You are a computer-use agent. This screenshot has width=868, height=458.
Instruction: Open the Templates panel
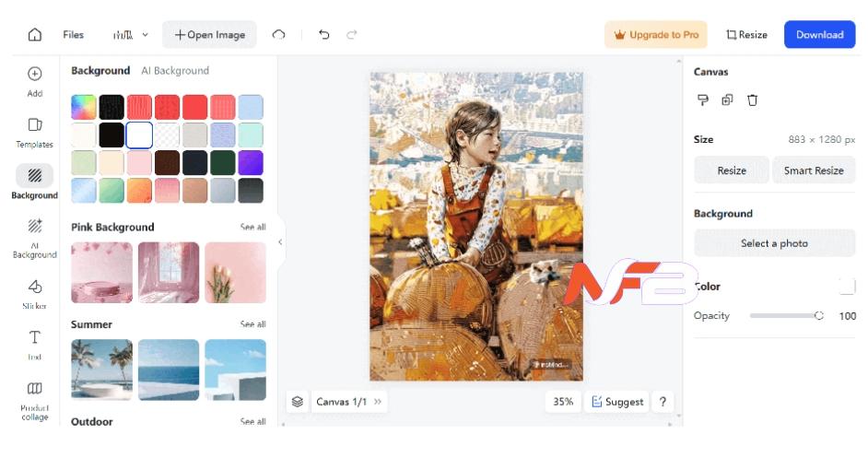click(35, 133)
